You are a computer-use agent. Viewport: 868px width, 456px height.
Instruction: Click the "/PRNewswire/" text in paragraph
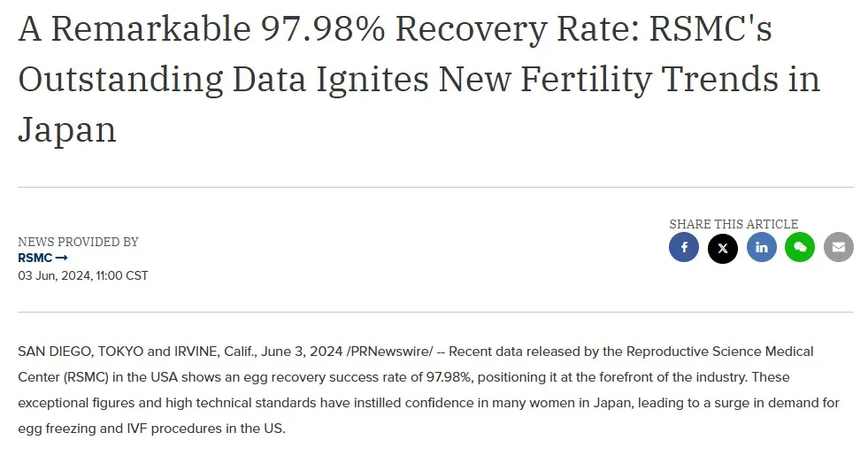(389, 352)
